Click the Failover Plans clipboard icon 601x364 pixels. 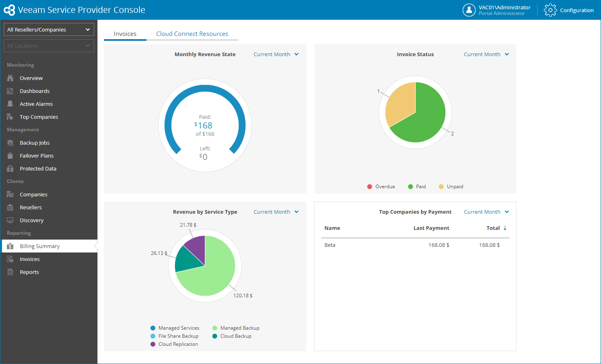click(10, 156)
